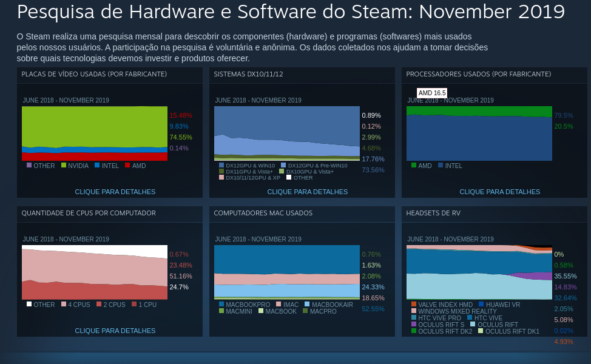Click the VALVE INDEX HMD legend swatch
Viewport: 591px width, 364px height.
413,304
